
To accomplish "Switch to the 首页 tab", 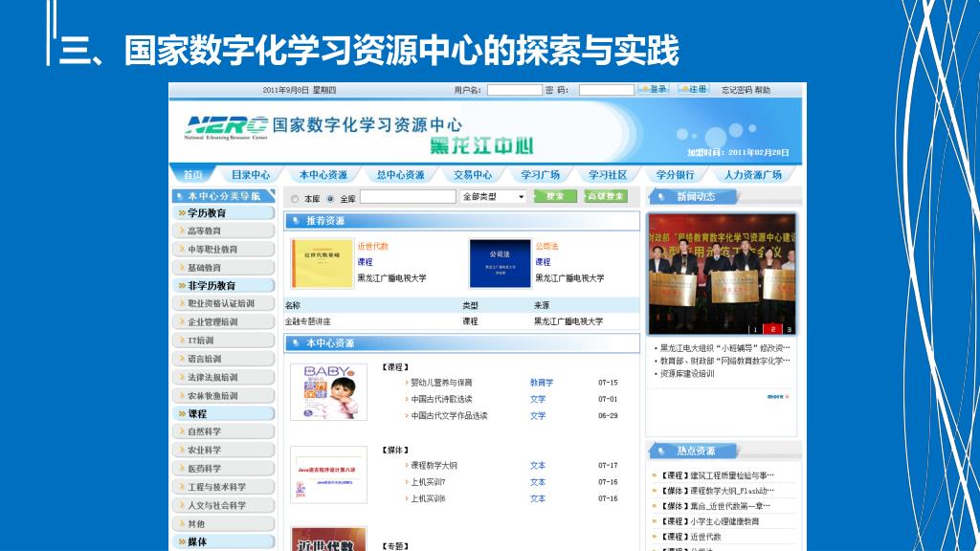I will (193, 175).
